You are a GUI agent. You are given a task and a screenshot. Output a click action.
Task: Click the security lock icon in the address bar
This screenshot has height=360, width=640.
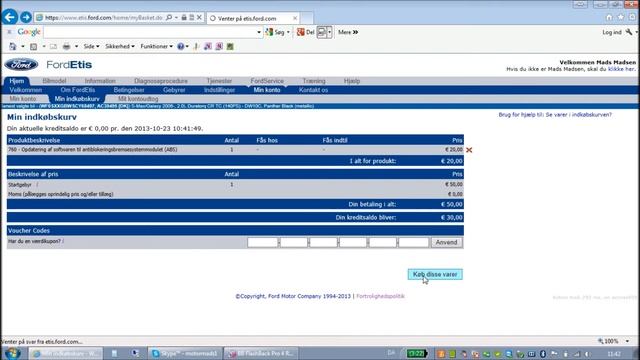[184, 18]
